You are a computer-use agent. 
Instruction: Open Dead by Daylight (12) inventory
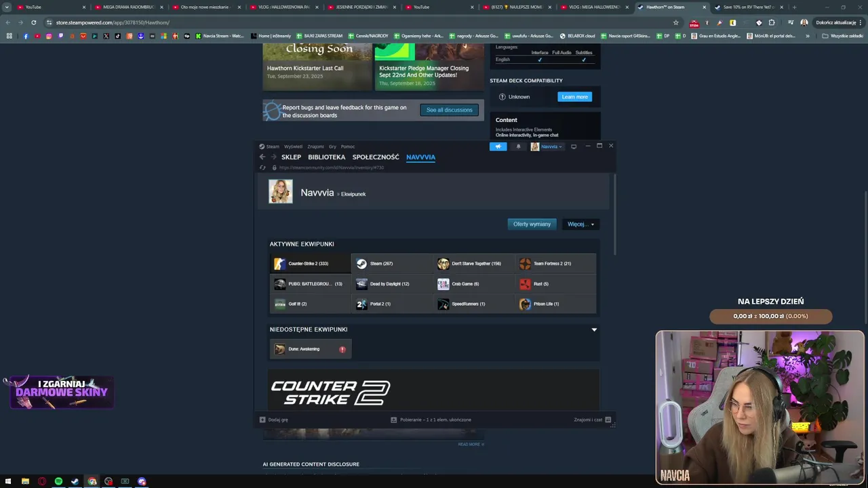tap(392, 284)
